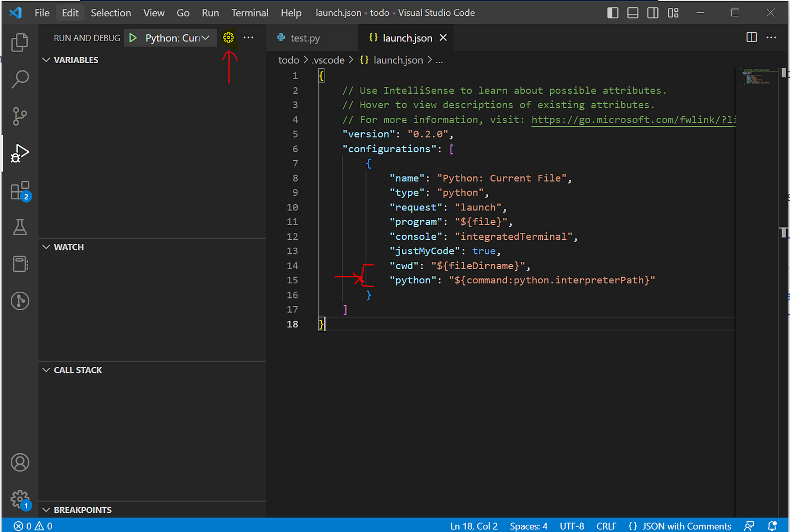Click Ln 18, Col 2 in status bar
The image size is (790, 532).
pyautogui.click(x=474, y=526)
